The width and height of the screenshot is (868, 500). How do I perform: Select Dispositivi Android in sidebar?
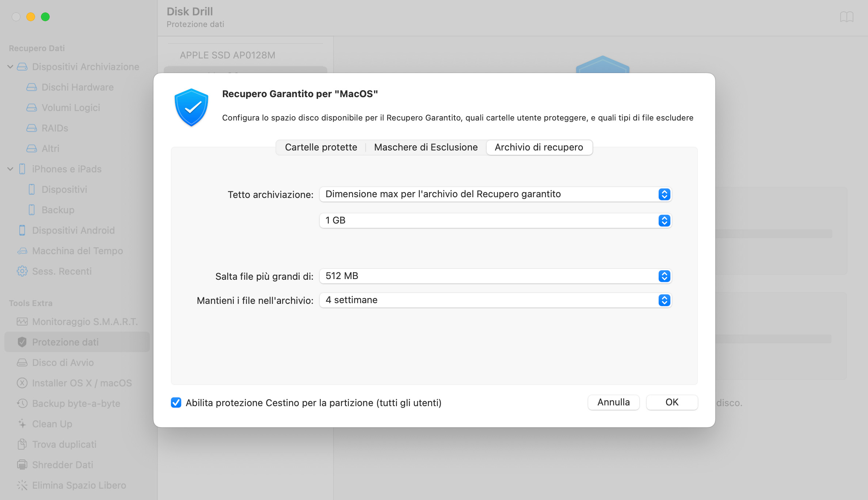coord(77,230)
